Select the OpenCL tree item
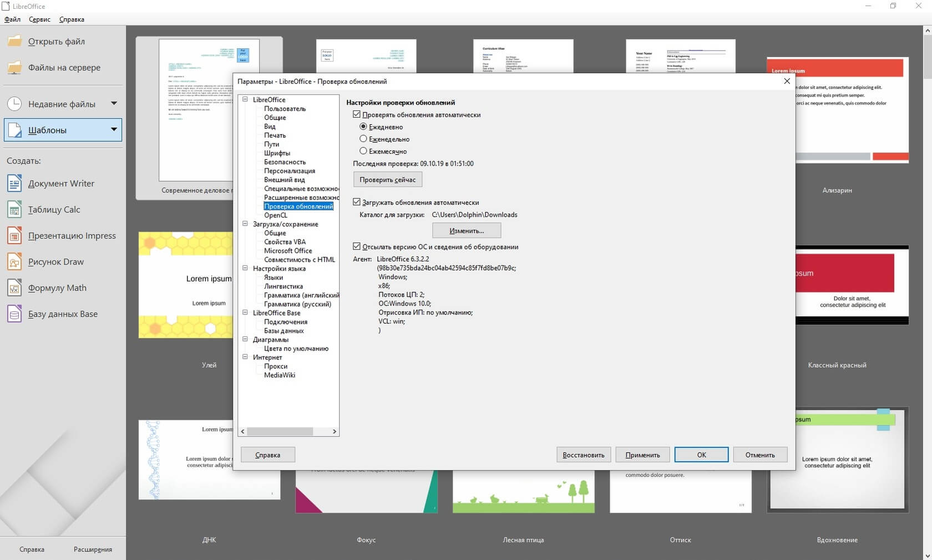 pos(276,215)
